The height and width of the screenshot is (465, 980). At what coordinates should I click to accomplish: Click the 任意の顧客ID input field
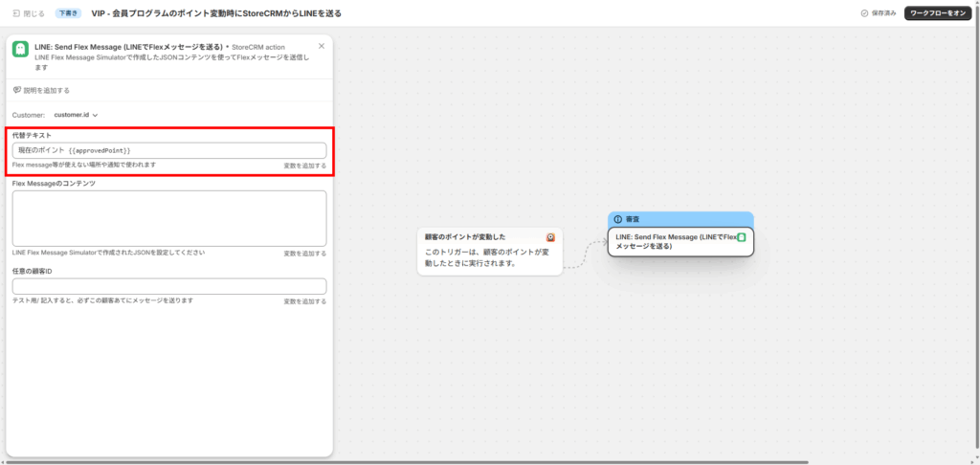pos(168,286)
